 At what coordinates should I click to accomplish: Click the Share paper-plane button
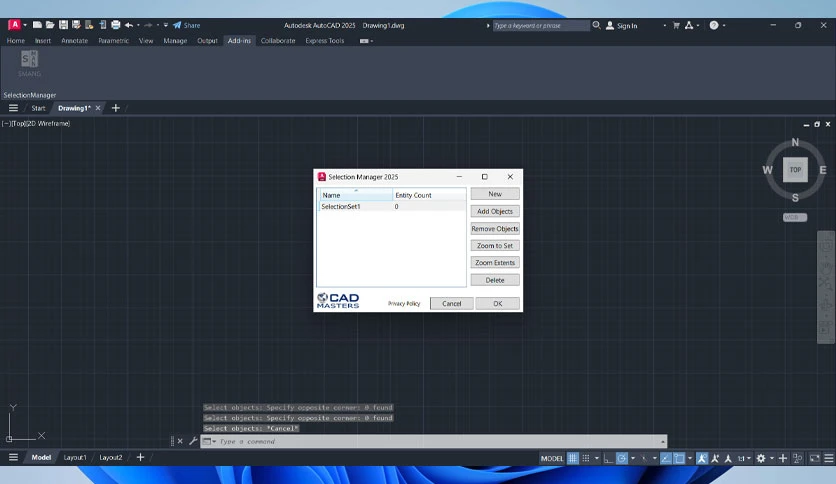[x=187, y=25]
